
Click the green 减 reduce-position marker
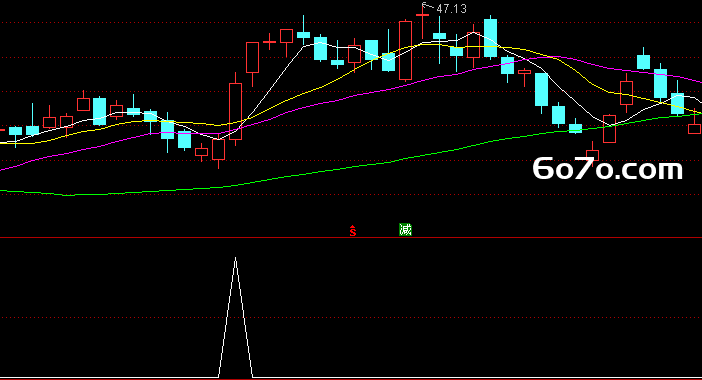405,230
